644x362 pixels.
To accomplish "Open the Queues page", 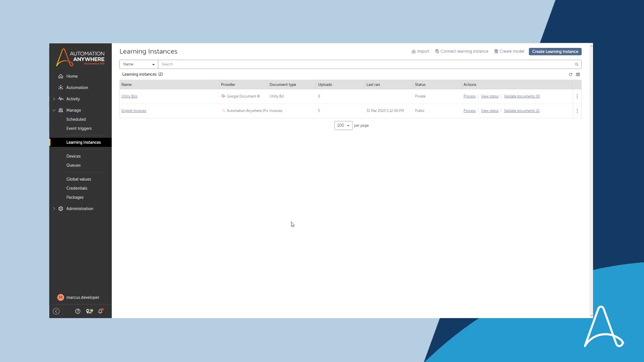I will point(73,165).
